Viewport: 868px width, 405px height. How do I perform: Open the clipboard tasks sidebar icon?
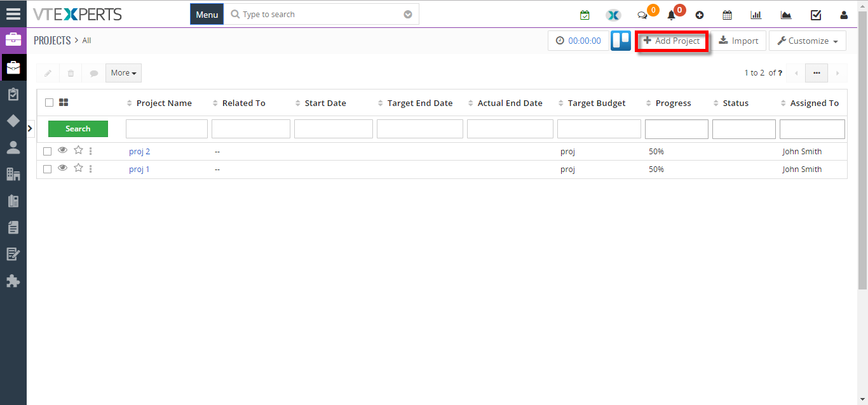pyautogui.click(x=13, y=94)
